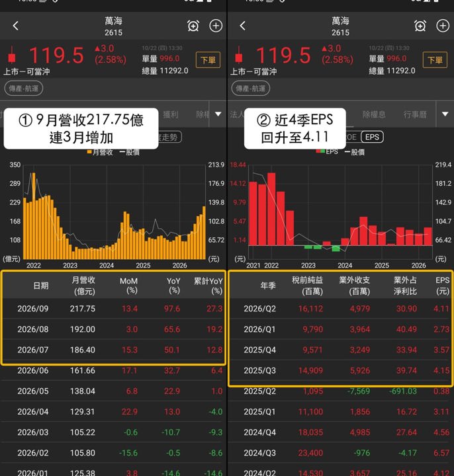Expand tab list dropdown in right panel
Image resolution: width=454 pixels, height=476 pixels.
445,114
